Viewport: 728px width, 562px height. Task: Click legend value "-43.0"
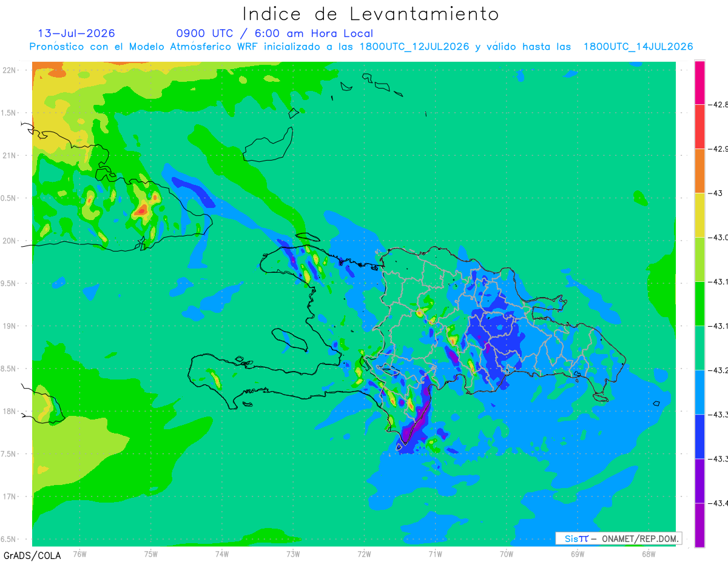(718, 237)
